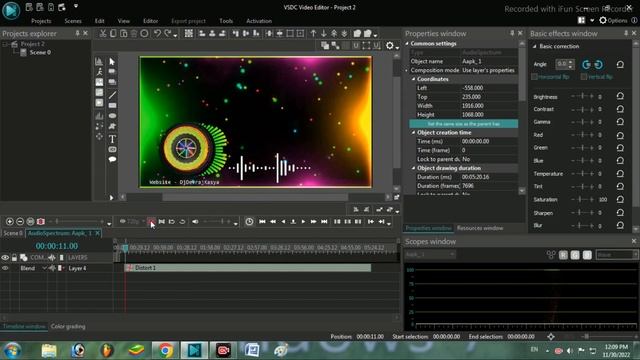This screenshot has height=360, width=640.
Task: Enable the Horizontal flip checkbox
Action: click(x=534, y=77)
